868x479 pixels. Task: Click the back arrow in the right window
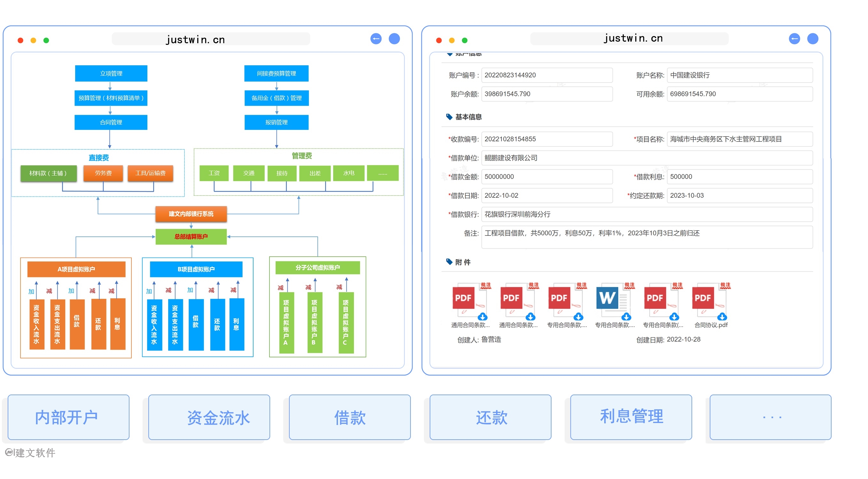point(794,39)
